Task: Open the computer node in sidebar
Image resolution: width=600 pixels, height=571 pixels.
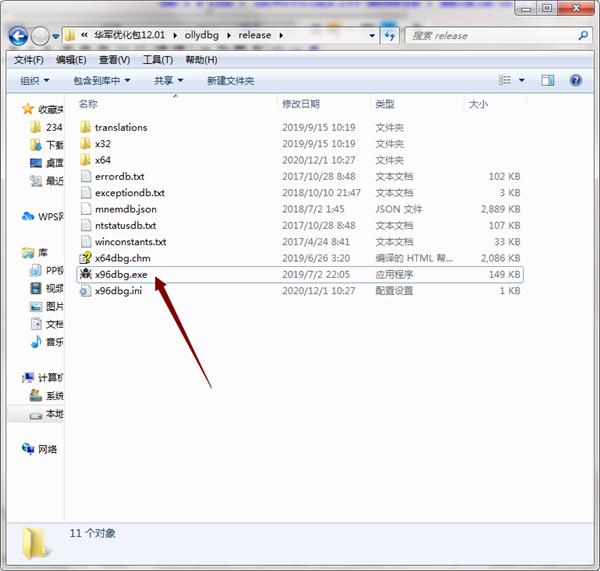Action: [43, 378]
